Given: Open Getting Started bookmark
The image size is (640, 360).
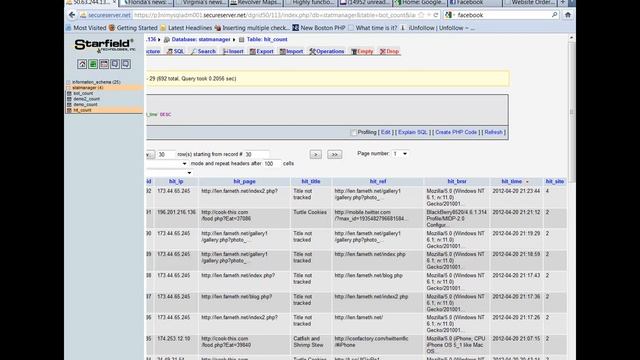Looking at the screenshot, I should 133,28.
